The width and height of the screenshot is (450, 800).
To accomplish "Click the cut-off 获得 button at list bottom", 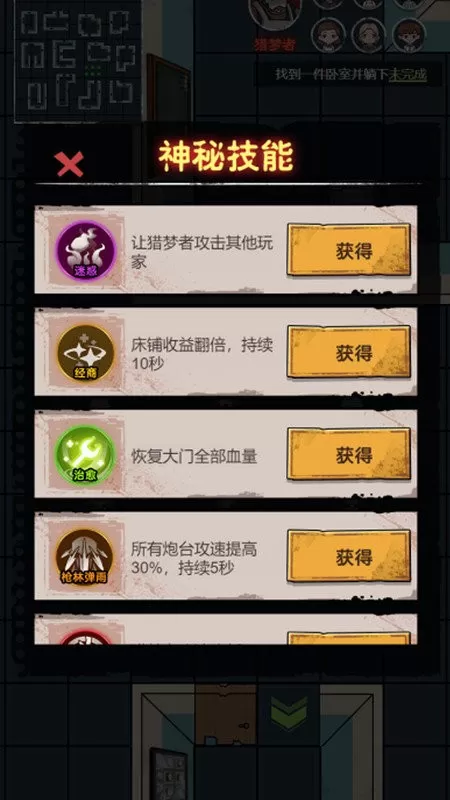I will [x=349, y=638].
